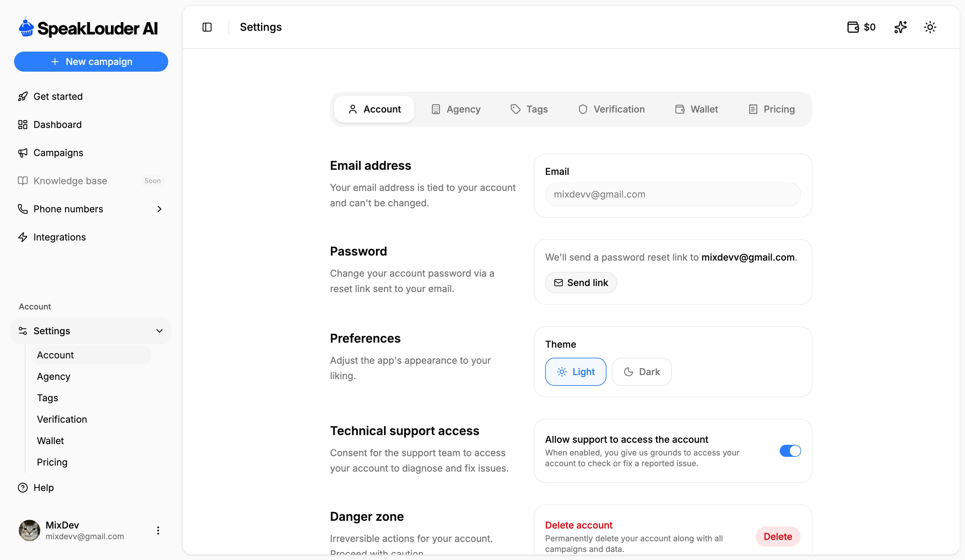This screenshot has width=965, height=560.
Task: Click the Theme label
Action: pos(561,344)
